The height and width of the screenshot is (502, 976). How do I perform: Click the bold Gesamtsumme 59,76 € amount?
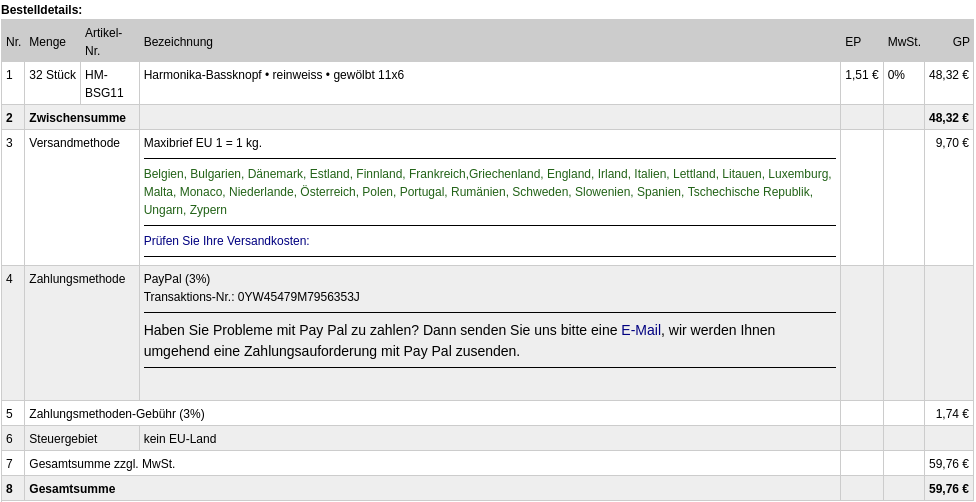click(x=949, y=489)
